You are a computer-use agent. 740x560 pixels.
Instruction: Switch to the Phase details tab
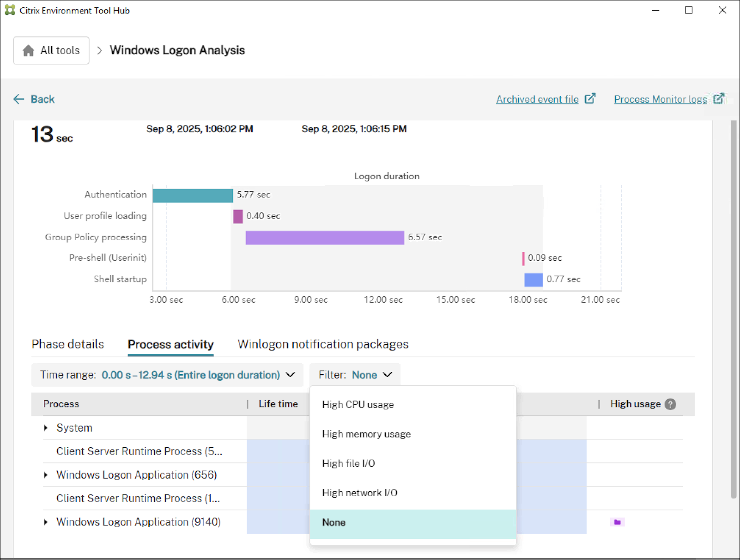(67, 344)
